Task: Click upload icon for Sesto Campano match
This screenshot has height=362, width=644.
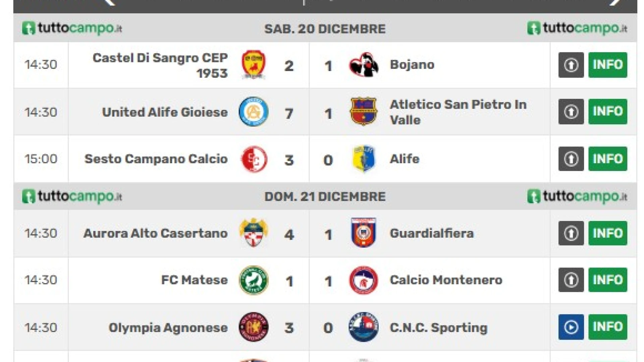Action: [571, 159]
